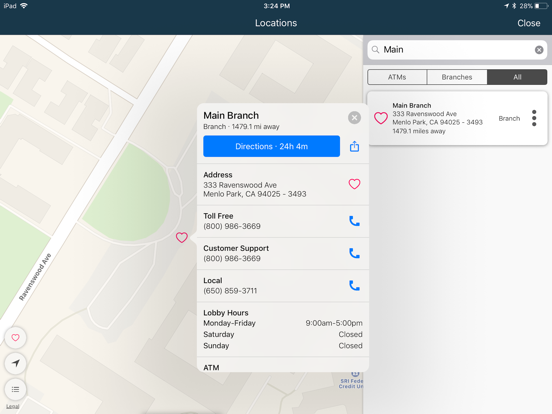552x414 pixels.
Task: Call the Local number phone icon
Action: point(354,286)
